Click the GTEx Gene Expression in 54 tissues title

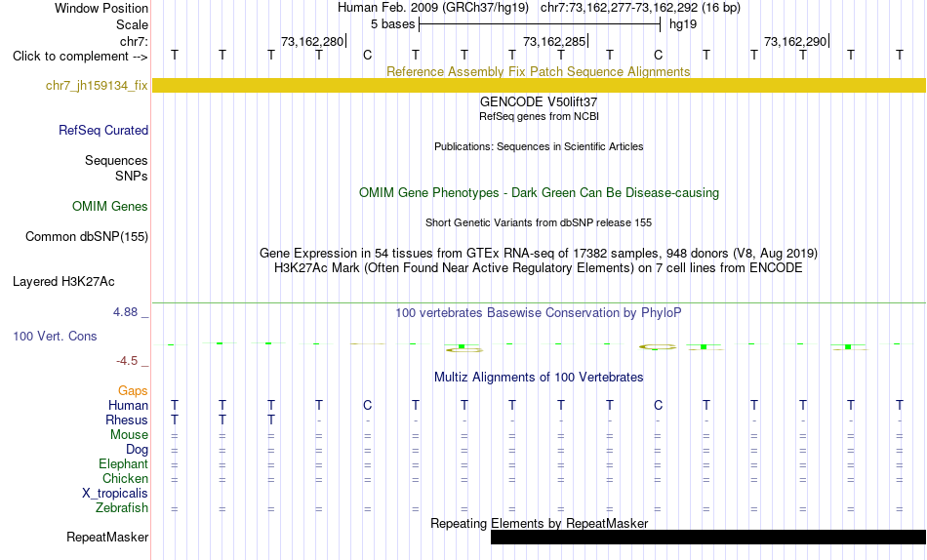click(539, 253)
